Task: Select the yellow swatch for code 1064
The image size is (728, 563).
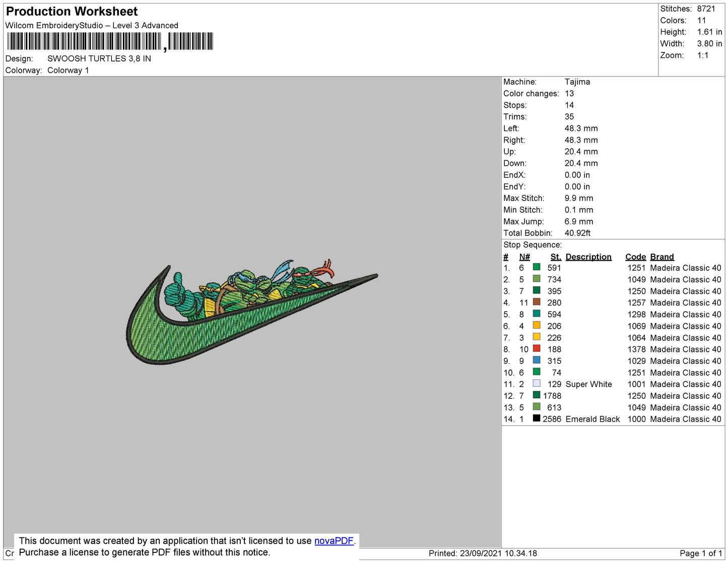Action: click(x=537, y=337)
